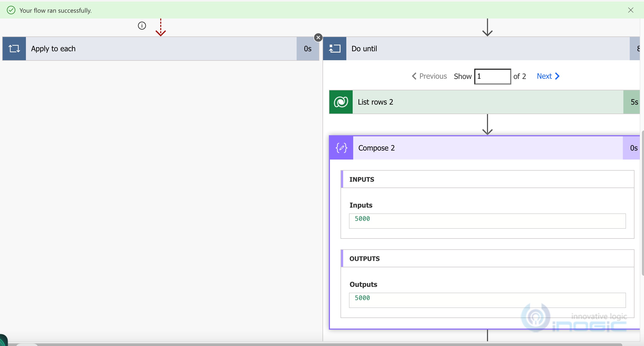
Task: Click the Do until loop icon
Action: pyautogui.click(x=335, y=48)
